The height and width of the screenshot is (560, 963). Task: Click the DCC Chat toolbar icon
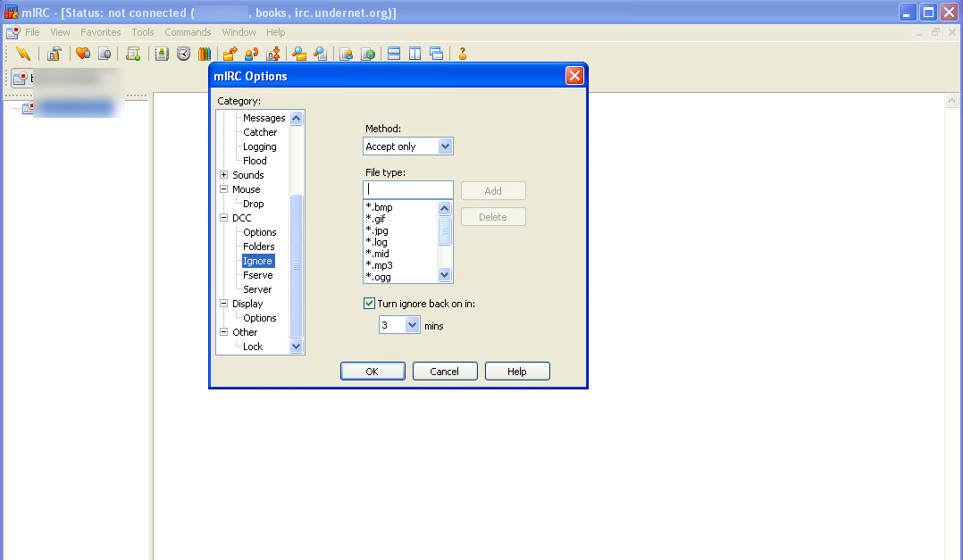point(251,54)
